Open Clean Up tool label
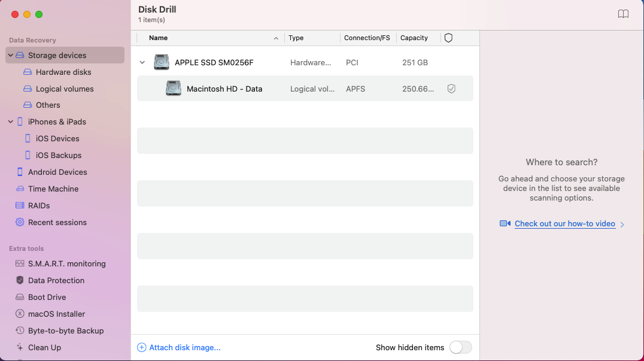The width and height of the screenshot is (644, 361). coord(44,347)
